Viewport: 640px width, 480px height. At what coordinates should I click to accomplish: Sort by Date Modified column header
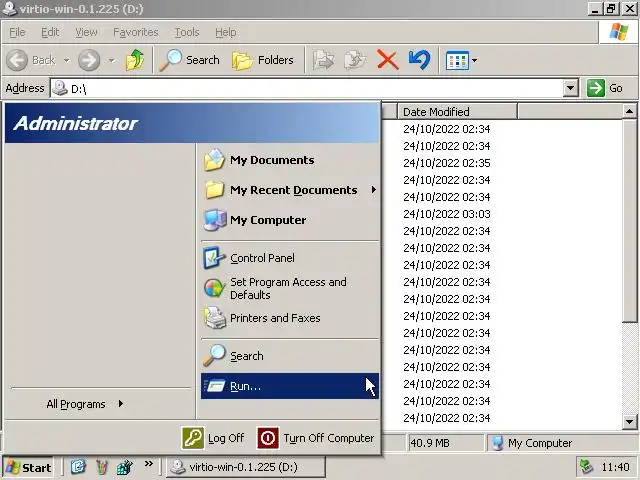(457, 111)
